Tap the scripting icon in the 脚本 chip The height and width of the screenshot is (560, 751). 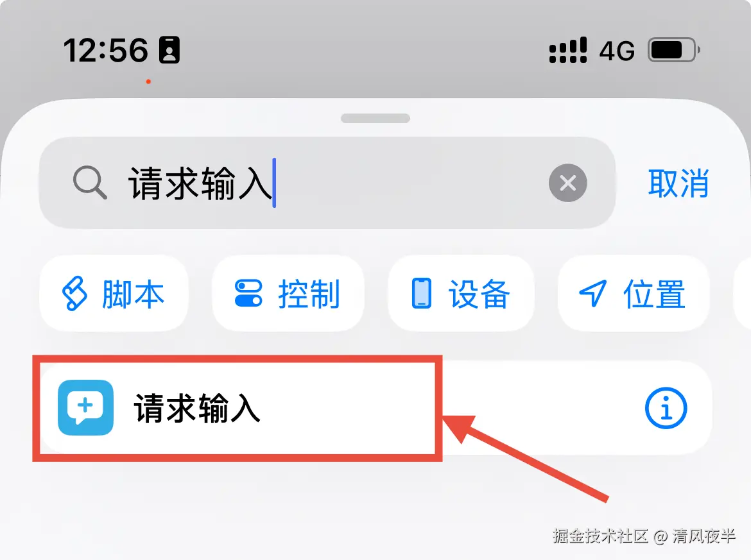click(x=74, y=293)
